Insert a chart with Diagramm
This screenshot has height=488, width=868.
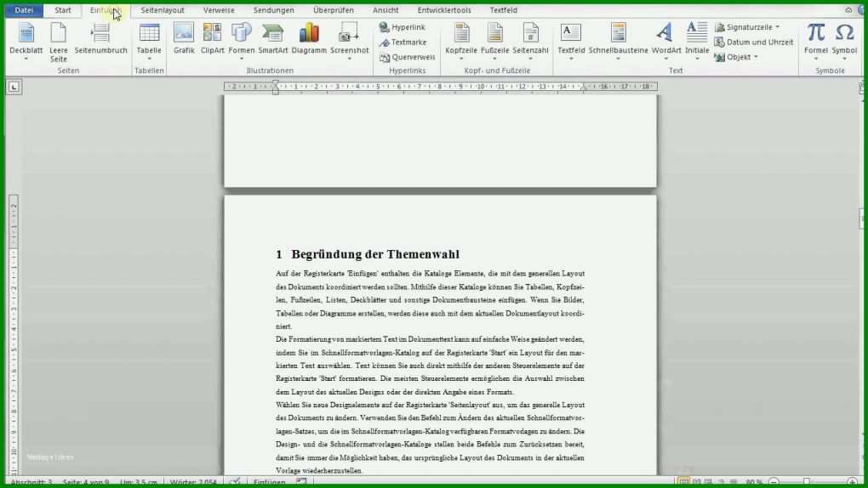(x=309, y=39)
